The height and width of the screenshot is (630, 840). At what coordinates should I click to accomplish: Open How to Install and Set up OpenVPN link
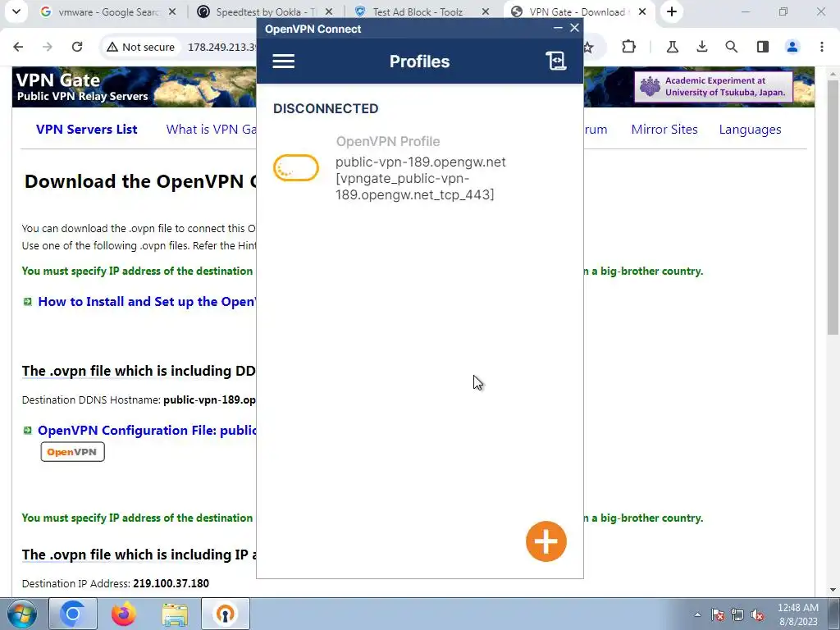[x=148, y=302]
